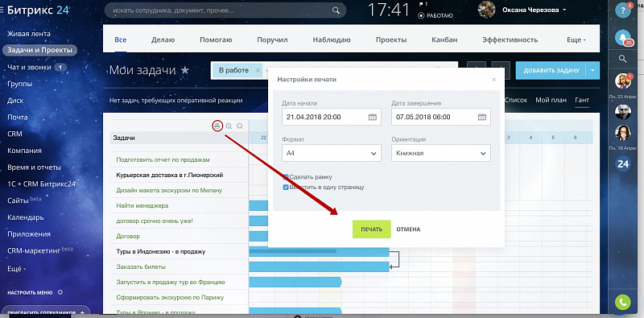The width and height of the screenshot is (644, 318).
Task: Click the Дата начала input field
Action: [x=332, y=117]
